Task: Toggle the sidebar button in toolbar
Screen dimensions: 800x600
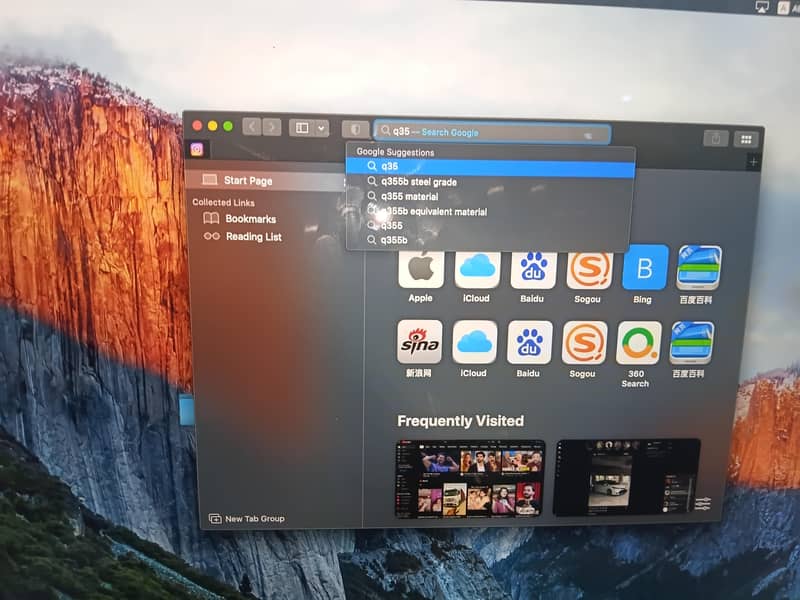Action: pyautogui.click(x=302, y=128)
